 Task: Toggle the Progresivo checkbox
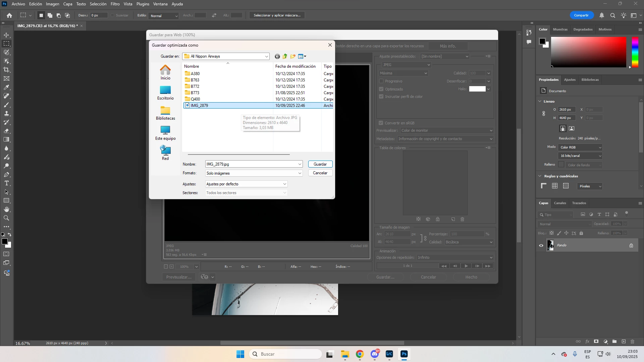(x=381, y=81)
